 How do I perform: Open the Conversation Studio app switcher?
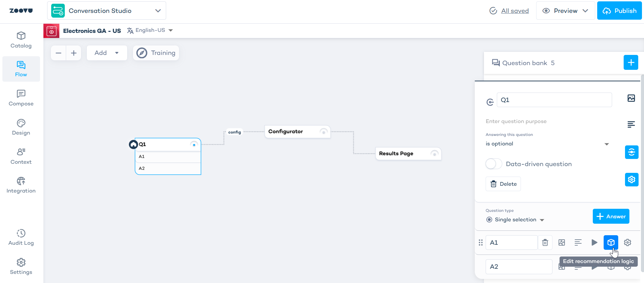tap(106, 11)
